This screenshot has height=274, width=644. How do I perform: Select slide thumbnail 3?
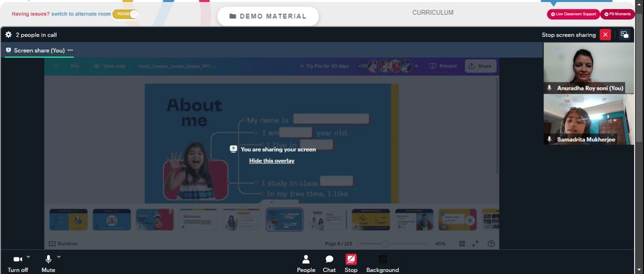(x=155, y=220)
